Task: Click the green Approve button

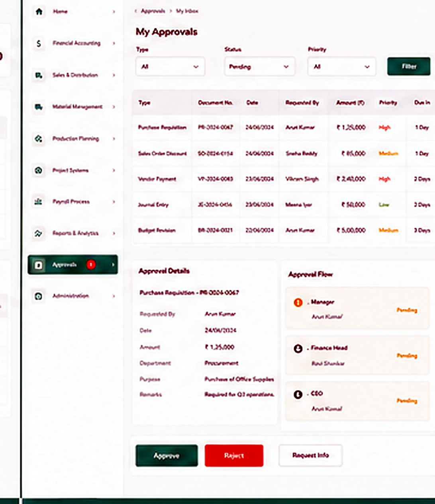Action: pos(167,455)
